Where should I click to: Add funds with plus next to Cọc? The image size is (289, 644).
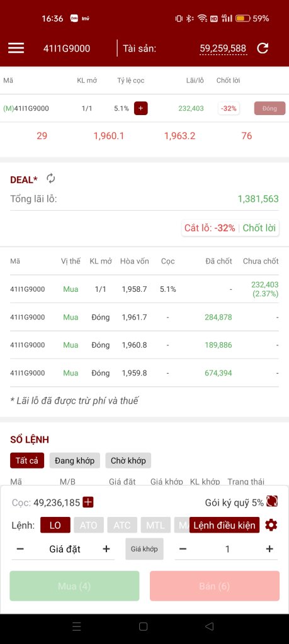click(x=88, y=502)
